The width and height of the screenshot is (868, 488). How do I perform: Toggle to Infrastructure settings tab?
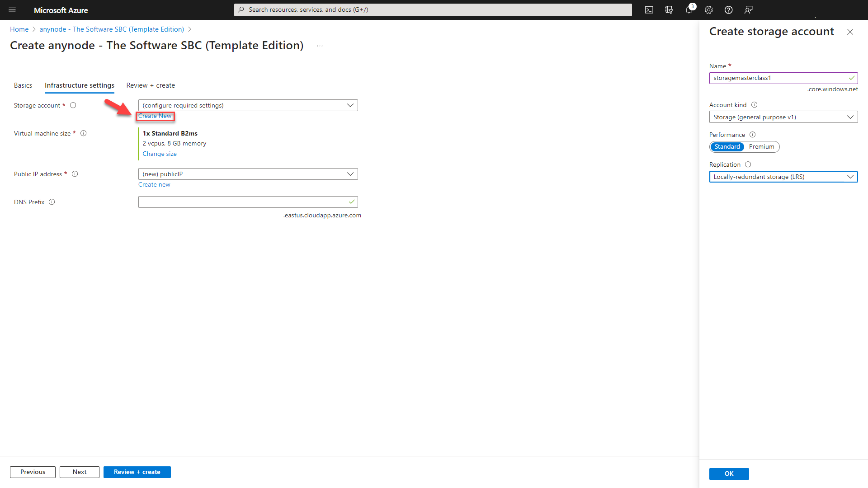(79, 85)
